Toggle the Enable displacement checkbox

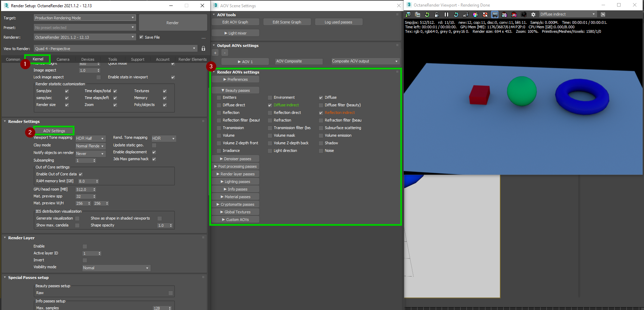pyautogui.click(x=154, y=152)
